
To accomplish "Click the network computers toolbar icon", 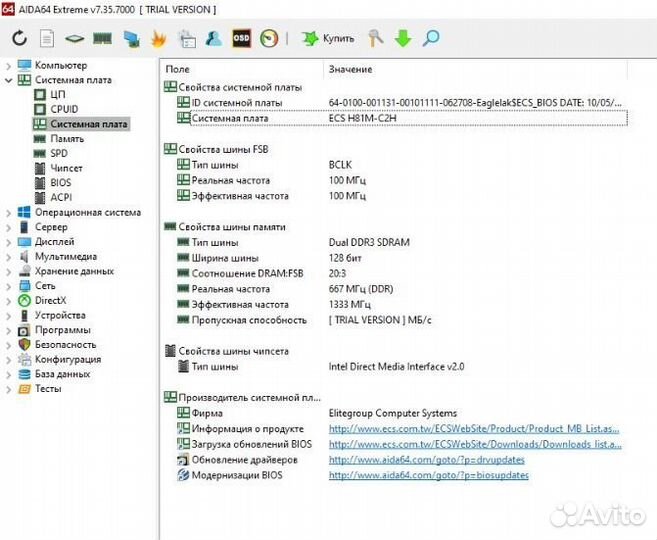I will point(132,39).
